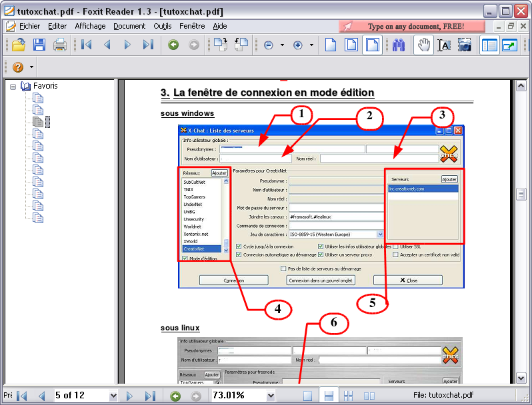Switch to Facing pages layout in status bar

click(x=369, y=396)
